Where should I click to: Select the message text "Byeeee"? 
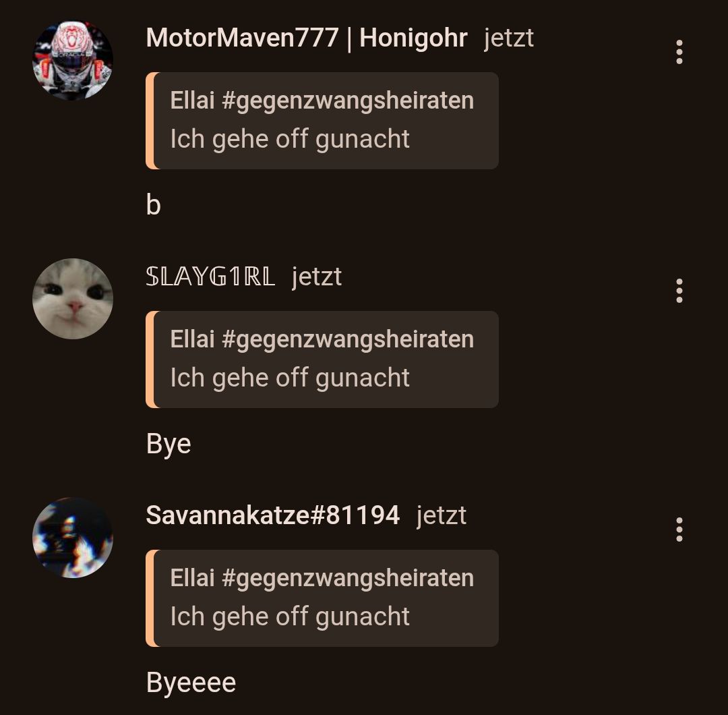[x=191, y=683]
